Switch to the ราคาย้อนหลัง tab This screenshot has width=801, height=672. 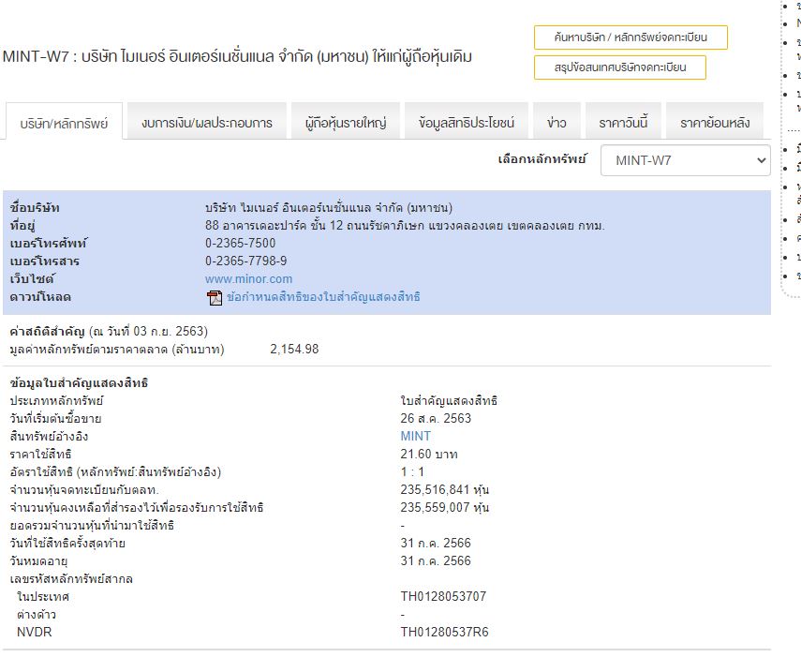[x=714, y=123]
